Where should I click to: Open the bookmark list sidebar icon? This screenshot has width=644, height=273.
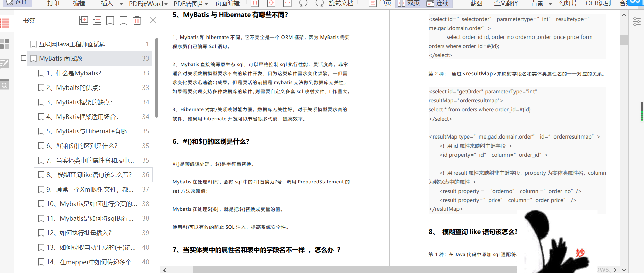point(5,23)
